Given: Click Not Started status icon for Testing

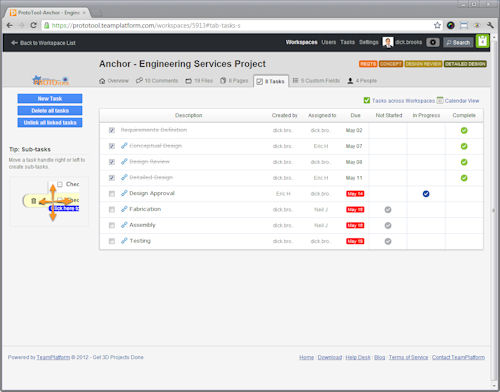Looking at the screenshot, I should (388, 241).
